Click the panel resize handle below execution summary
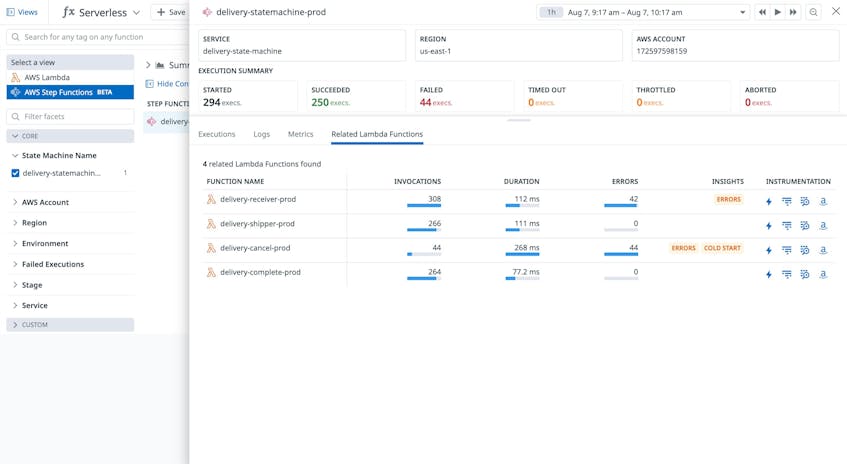The height and width of the screenshot is (464, 847). [x=519, y=120]
